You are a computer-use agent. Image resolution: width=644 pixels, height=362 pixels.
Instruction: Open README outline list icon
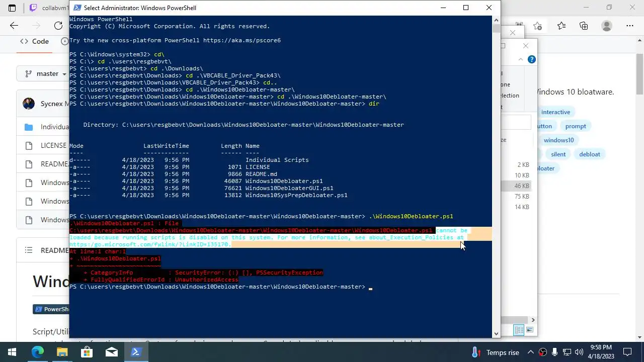click(x=29, y=250)
